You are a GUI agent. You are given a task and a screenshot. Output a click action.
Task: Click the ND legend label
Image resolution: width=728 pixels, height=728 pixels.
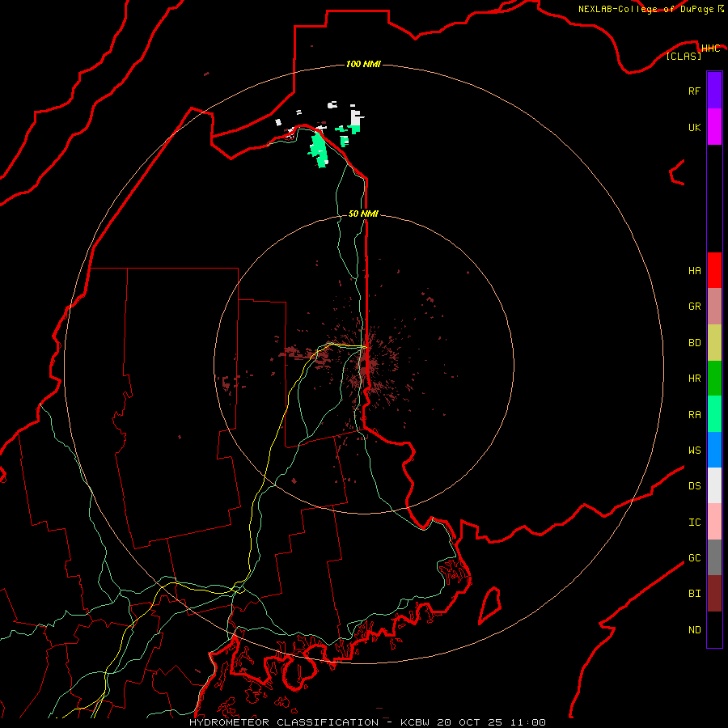(694, 630)
